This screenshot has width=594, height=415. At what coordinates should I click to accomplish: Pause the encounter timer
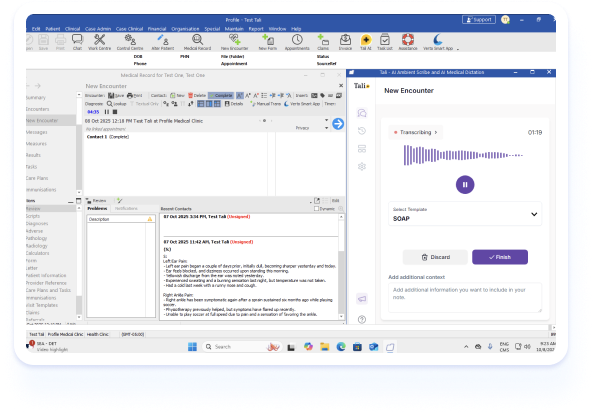coord(107,112)
